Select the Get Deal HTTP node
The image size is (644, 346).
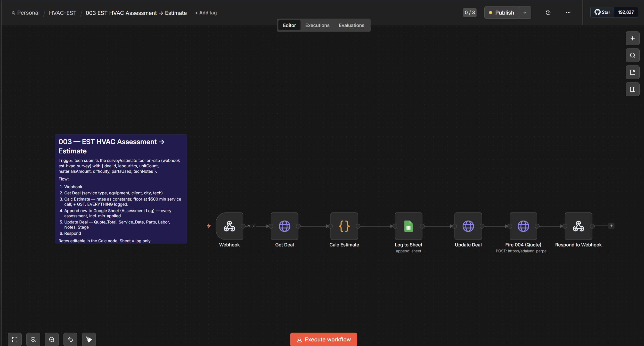284,226
